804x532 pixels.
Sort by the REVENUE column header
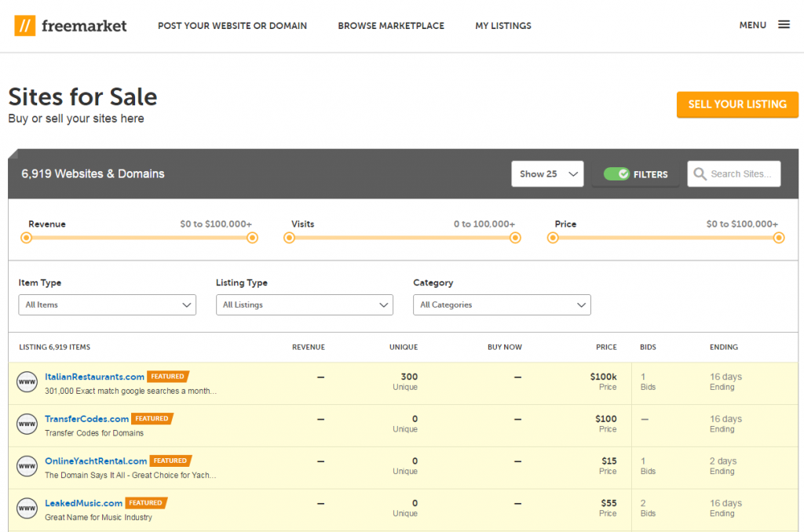tap(309, 347)
